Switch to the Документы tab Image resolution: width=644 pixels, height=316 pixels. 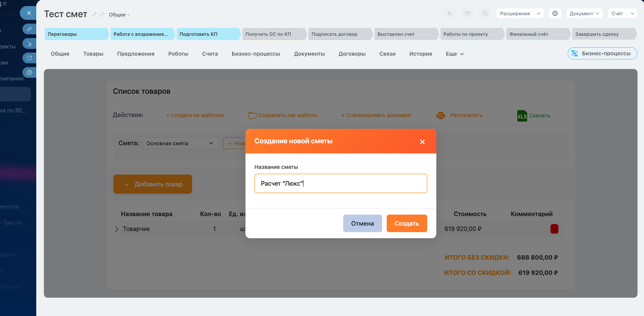(310, 54)
